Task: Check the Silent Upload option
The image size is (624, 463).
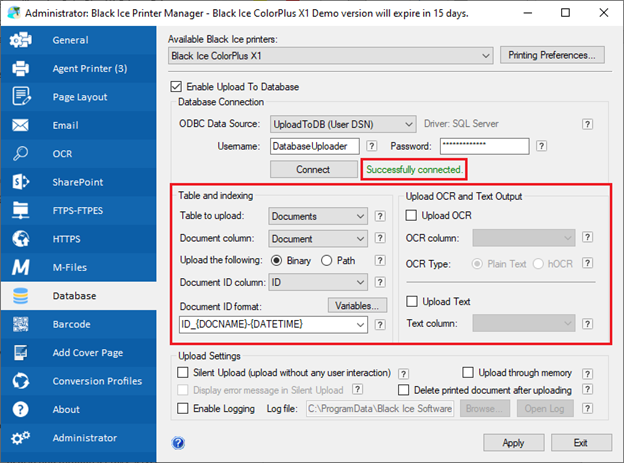Action: 183,373
